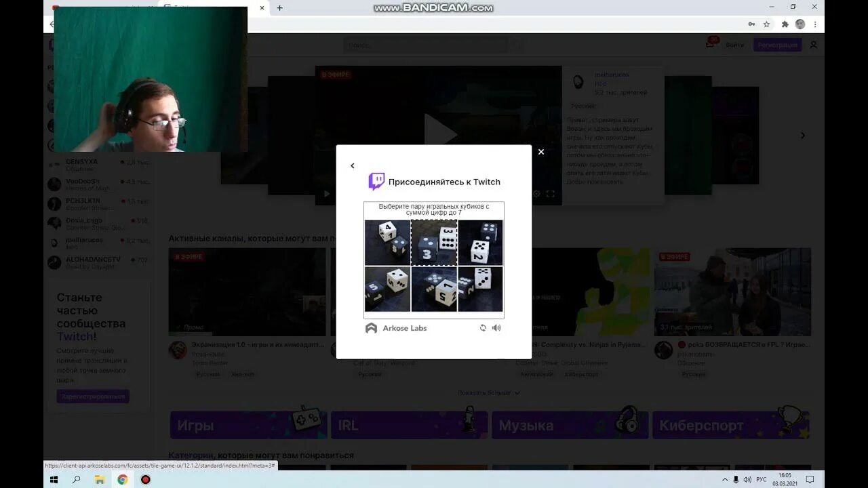Viewport: 868px width, 488px height.
Task: Open the Arkose Labs logo link
Action: 396,328
